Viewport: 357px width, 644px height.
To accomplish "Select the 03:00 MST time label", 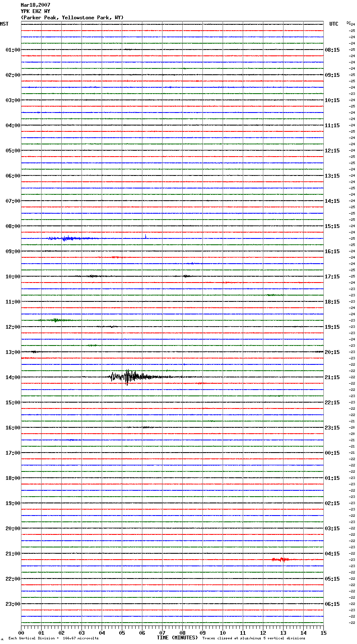I will 13,100.
